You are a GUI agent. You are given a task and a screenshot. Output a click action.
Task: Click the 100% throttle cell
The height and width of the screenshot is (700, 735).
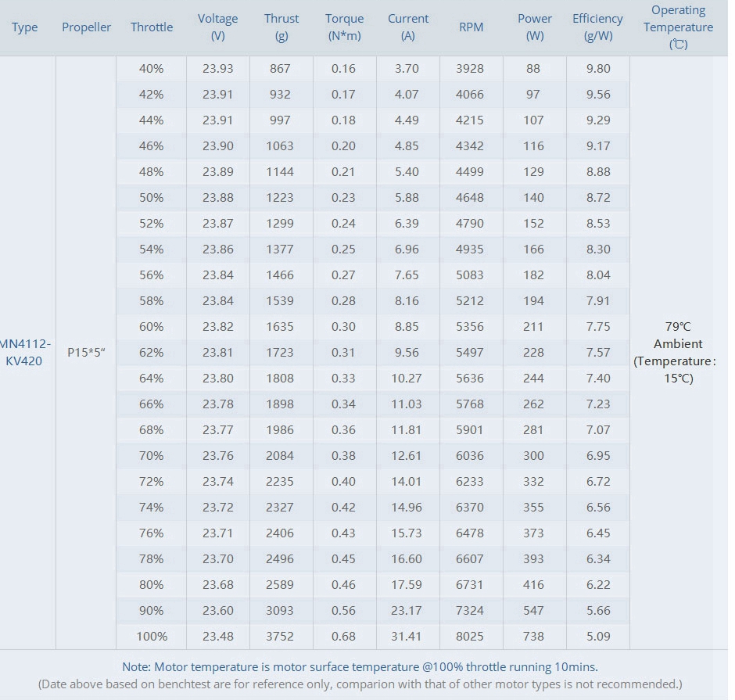coord(151,636)
